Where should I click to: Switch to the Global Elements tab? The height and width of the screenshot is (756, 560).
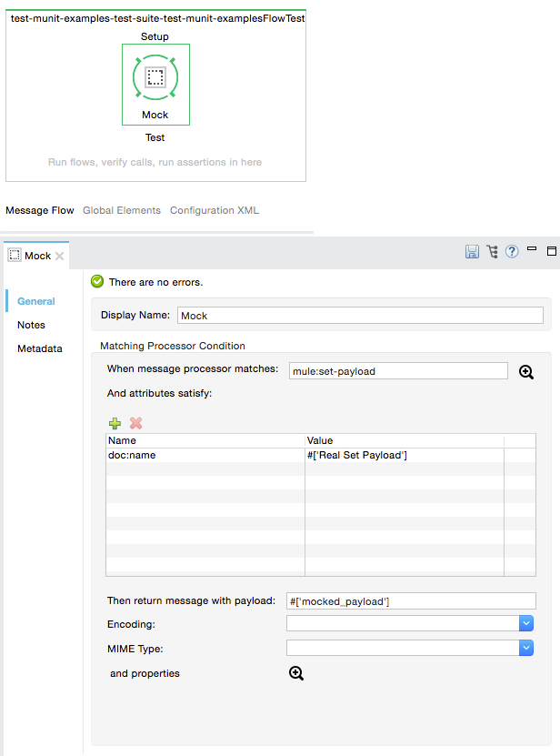121,210
